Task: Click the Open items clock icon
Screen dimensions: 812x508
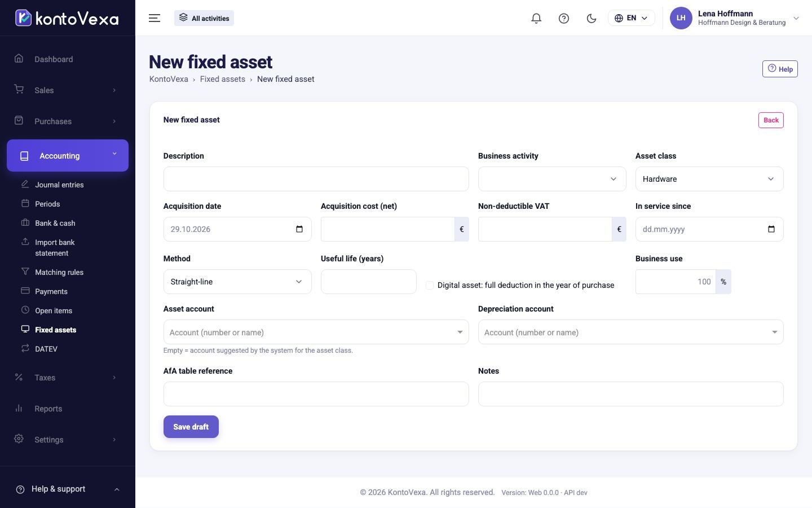Action: (x=25, y=310)
